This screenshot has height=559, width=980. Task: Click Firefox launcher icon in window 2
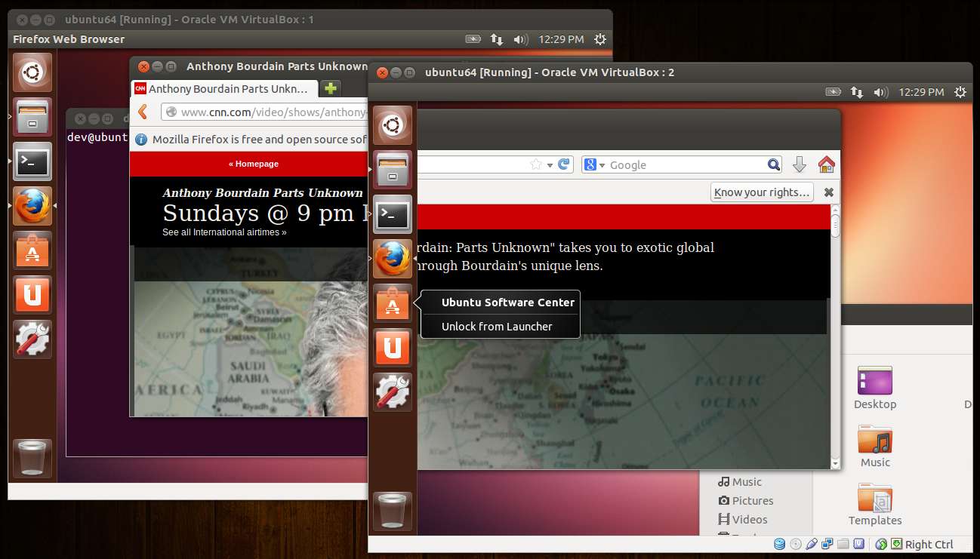coord(393,259)
